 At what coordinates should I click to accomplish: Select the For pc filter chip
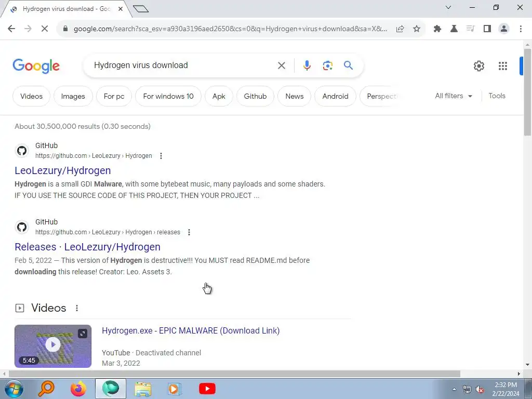114,96
